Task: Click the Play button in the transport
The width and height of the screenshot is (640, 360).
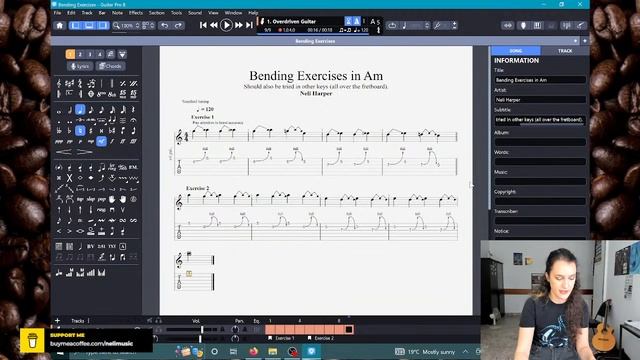Action: point(226,25)
